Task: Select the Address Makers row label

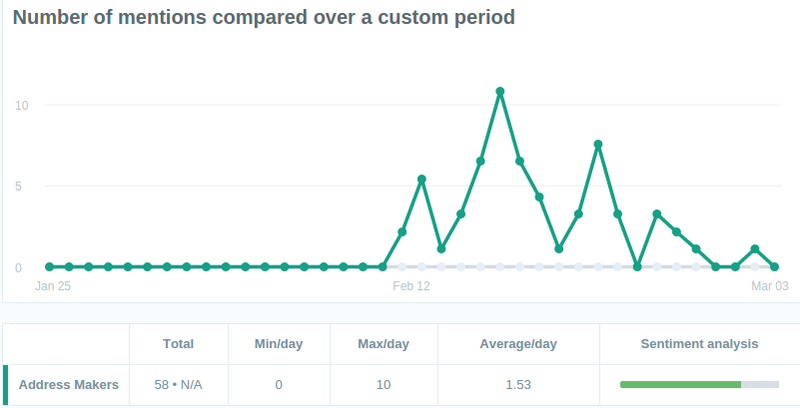Action: pos(69,384)
